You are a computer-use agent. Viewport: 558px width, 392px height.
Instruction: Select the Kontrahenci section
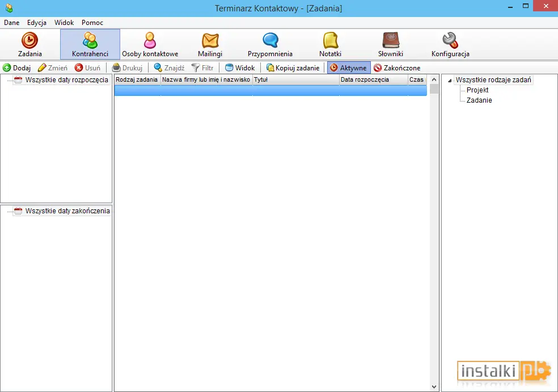click(90, 44)
